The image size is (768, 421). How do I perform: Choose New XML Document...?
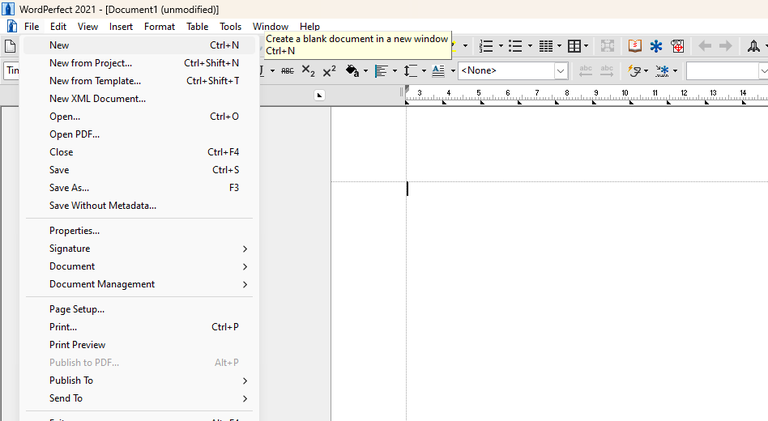139,98
